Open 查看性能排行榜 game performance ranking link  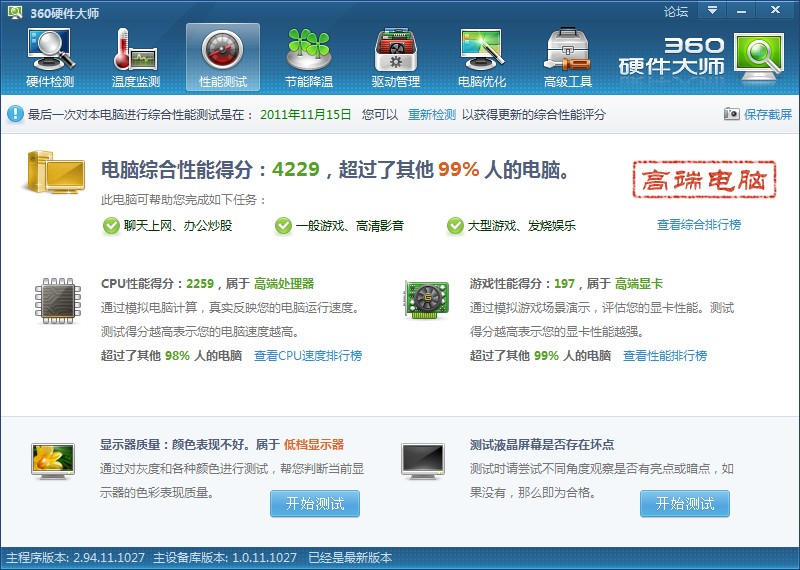[x=664, y=356]
